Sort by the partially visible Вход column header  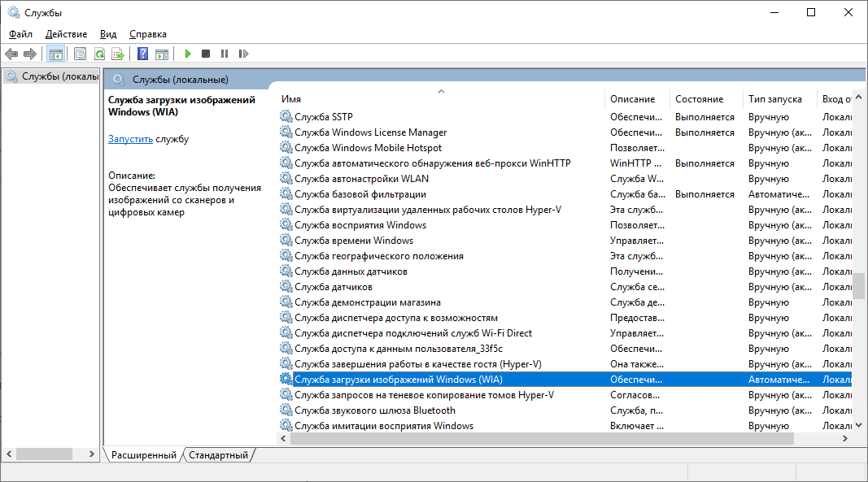[835, 99]
